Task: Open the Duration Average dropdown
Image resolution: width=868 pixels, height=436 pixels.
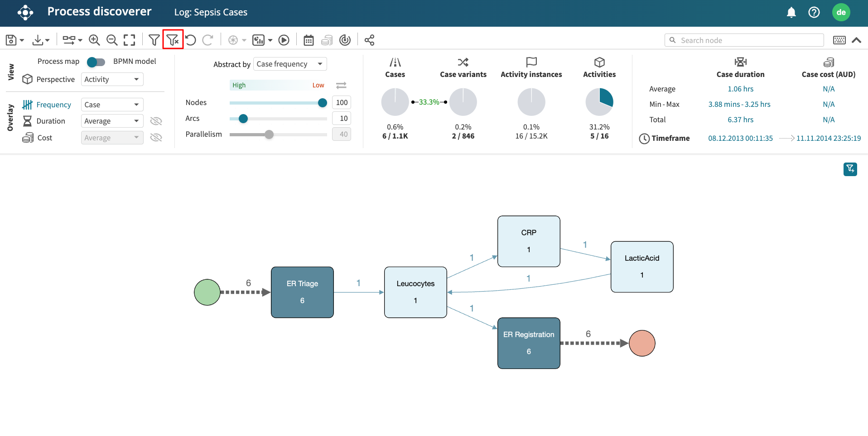Action: (112, 121)
